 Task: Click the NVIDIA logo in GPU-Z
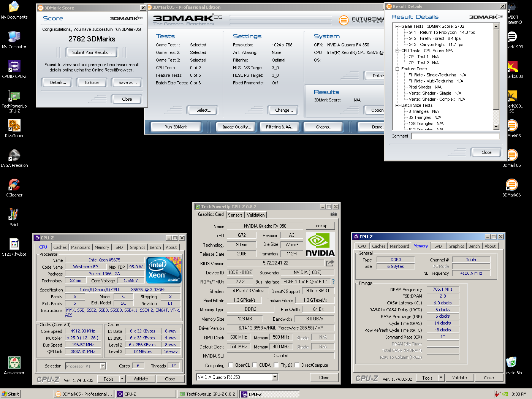point(320,244)
